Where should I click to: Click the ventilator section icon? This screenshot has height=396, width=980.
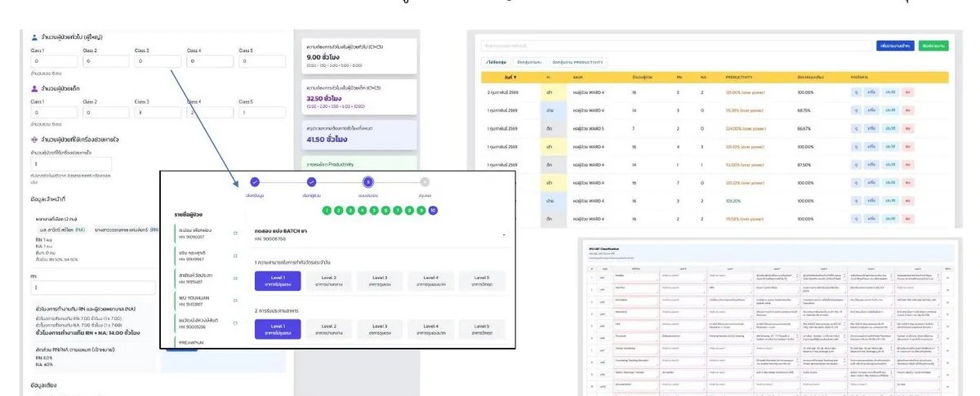tap(33, 139)
